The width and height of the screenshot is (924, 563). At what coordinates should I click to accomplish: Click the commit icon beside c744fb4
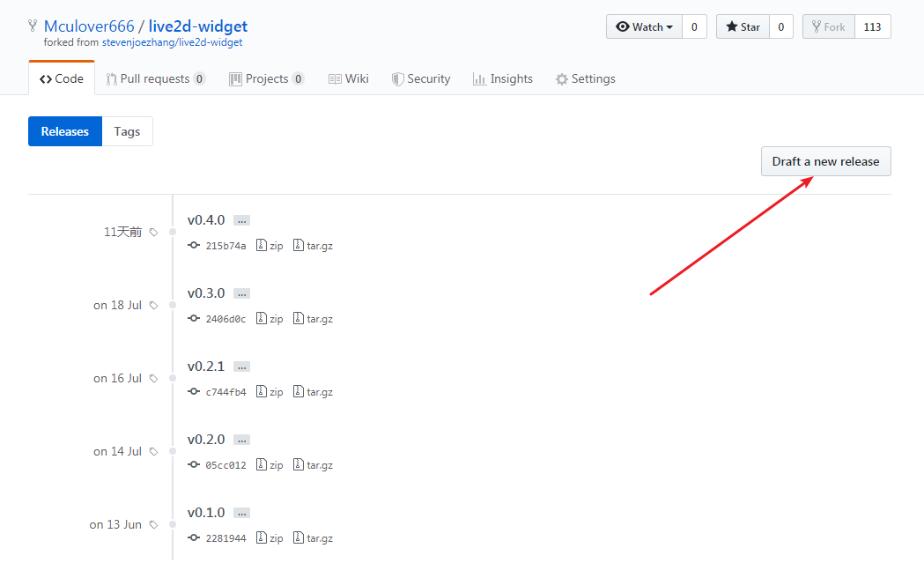coord(194,391)
